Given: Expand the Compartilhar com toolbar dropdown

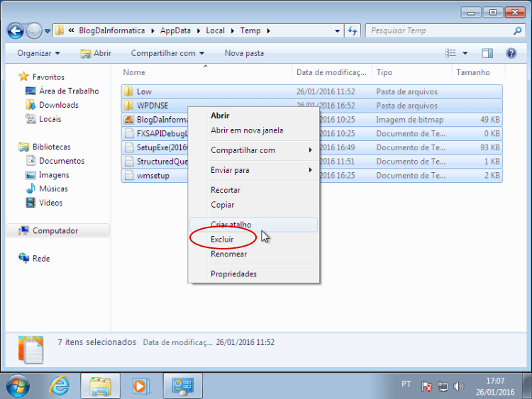Looking at the screenshot, I should tap(167, 53).
